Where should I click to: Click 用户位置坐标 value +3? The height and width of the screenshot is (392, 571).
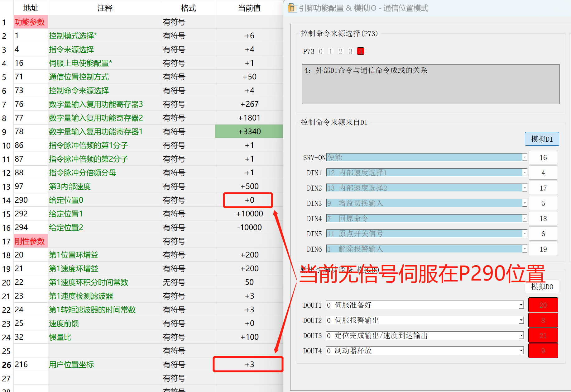pos(249,365)
